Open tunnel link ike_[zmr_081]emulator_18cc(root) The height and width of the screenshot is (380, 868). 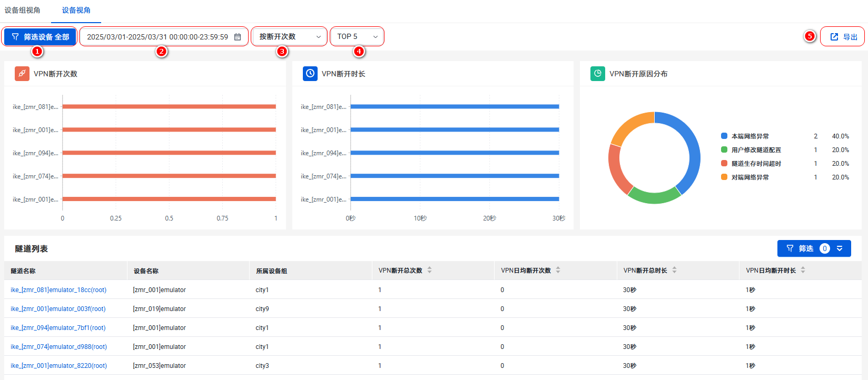click(x=58, y=290)
